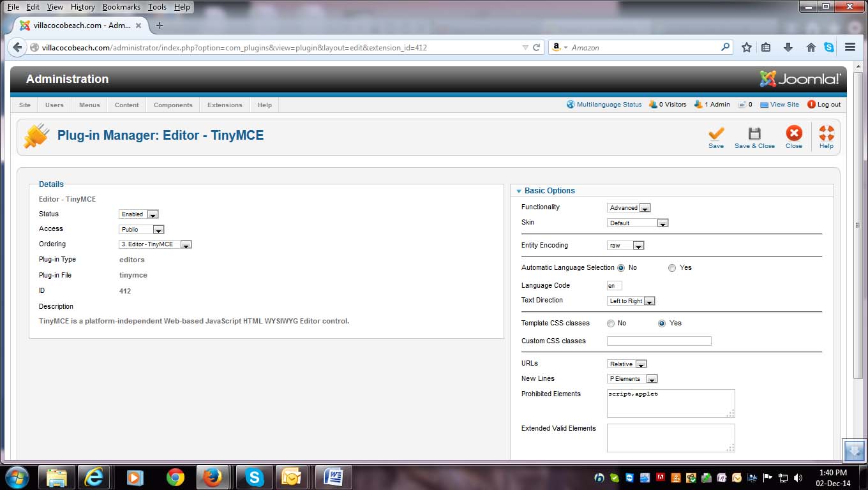Open Google Chrome from the taskbar
The height and width of the screenshot is (490, 868).
pyautogui.click(x=175, y=477)
